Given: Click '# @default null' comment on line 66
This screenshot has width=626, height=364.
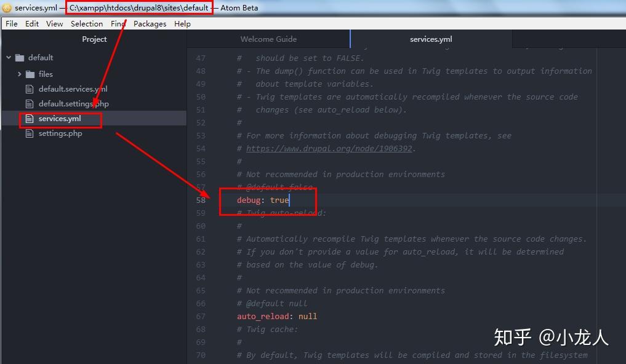Looking at the screenshot, I should click(272, 303).
